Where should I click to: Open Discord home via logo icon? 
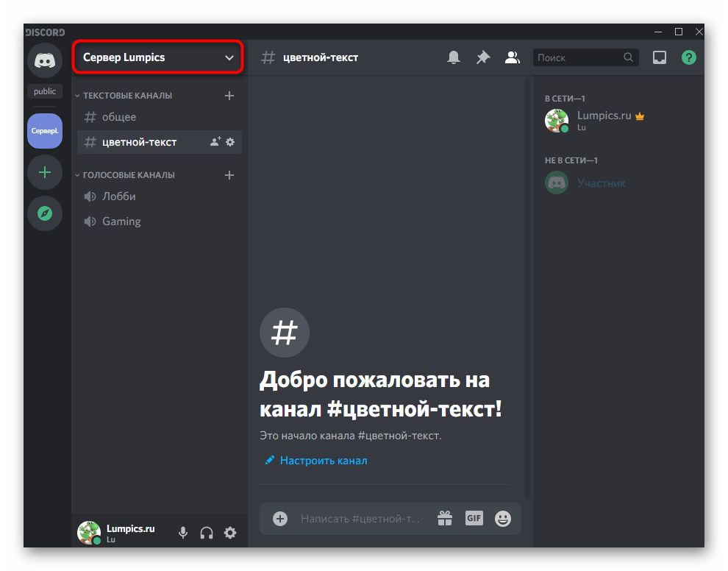click(x=45, y=60)
